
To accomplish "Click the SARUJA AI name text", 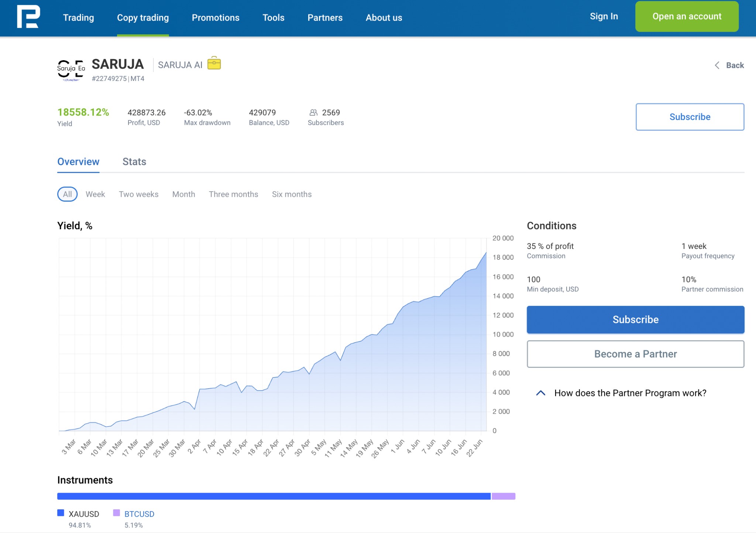I will click(180, 65).
